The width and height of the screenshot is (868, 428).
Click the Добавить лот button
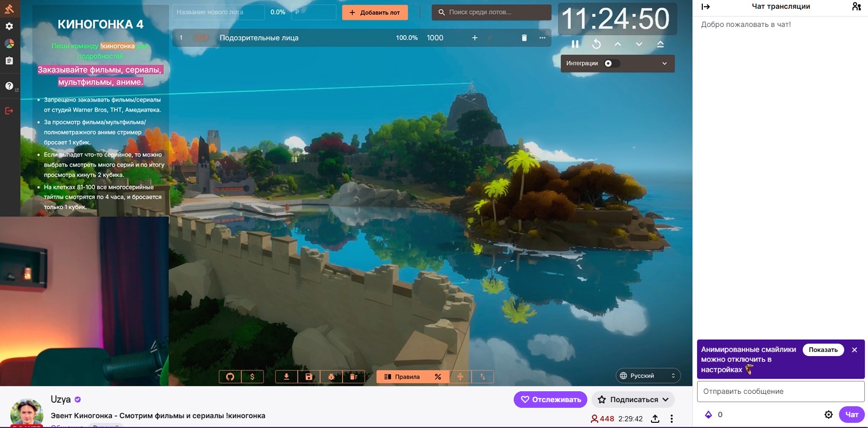375,12
